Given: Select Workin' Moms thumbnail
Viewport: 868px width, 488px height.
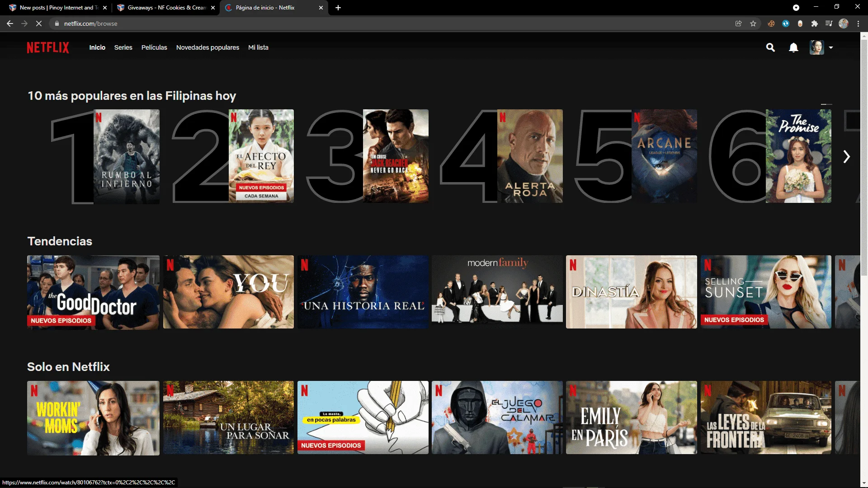Looking at the screenshot, I should tap(93, 418).
